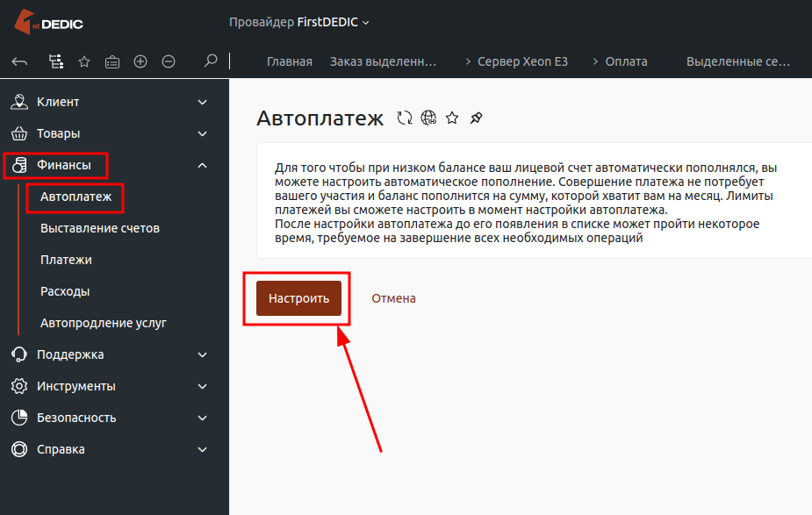The height and width of the screenshot is (515, 812).
Task: Expand the Инструменты section chevron
Action: pos(203,387)
